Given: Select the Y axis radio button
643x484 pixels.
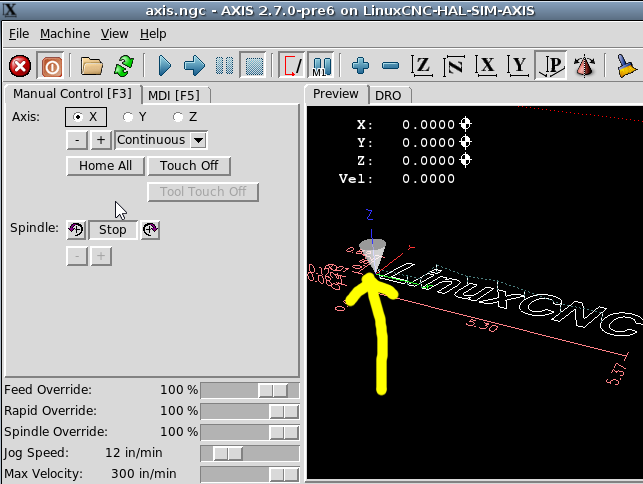Looking at the screenshot, I should coord(135,117).
